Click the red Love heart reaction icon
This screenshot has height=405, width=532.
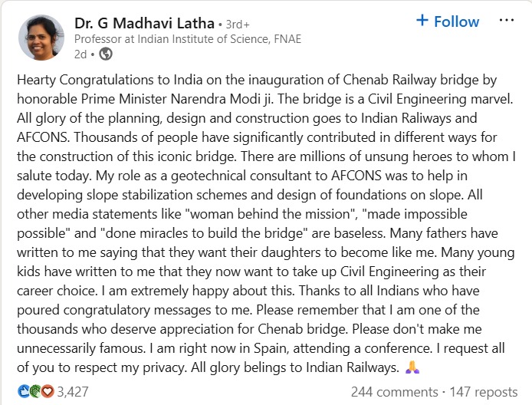[48, 391]
